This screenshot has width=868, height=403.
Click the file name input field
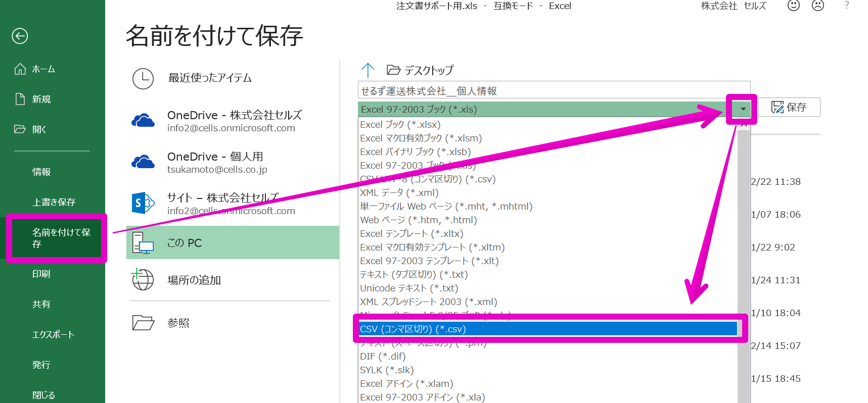tap(554, 90)
